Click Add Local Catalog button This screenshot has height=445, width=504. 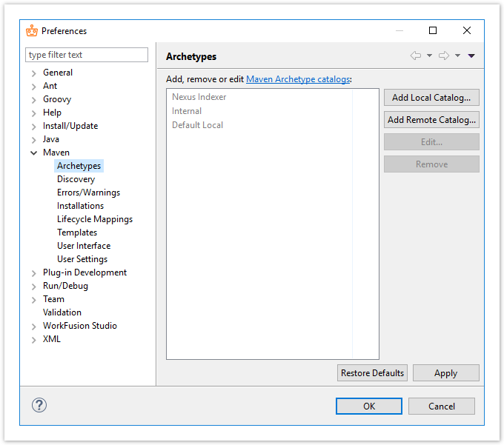(x=431, y=98)
